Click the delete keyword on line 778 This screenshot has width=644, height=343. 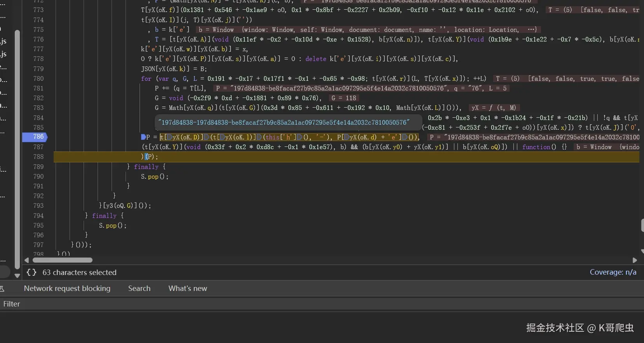pos(316,59)
